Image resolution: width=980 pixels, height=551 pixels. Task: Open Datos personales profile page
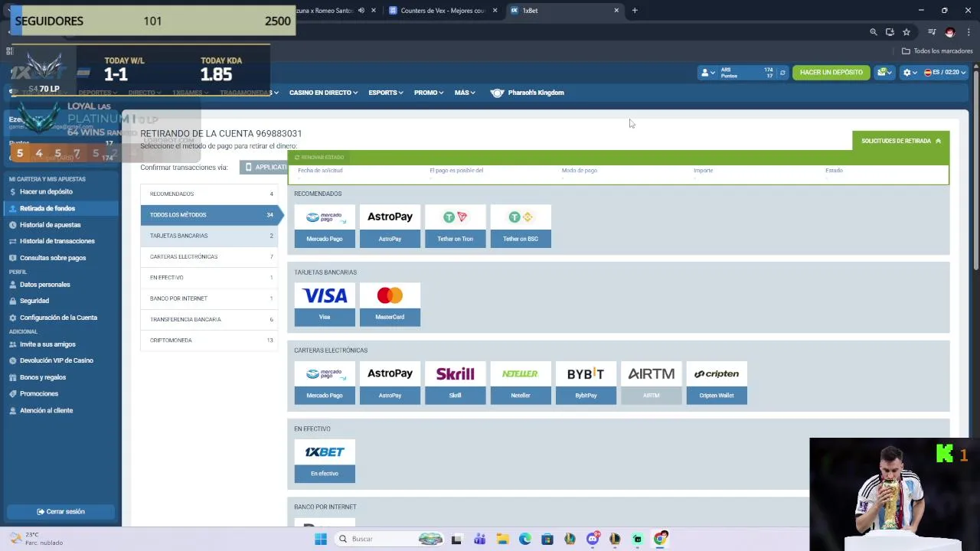pos(44,285)
